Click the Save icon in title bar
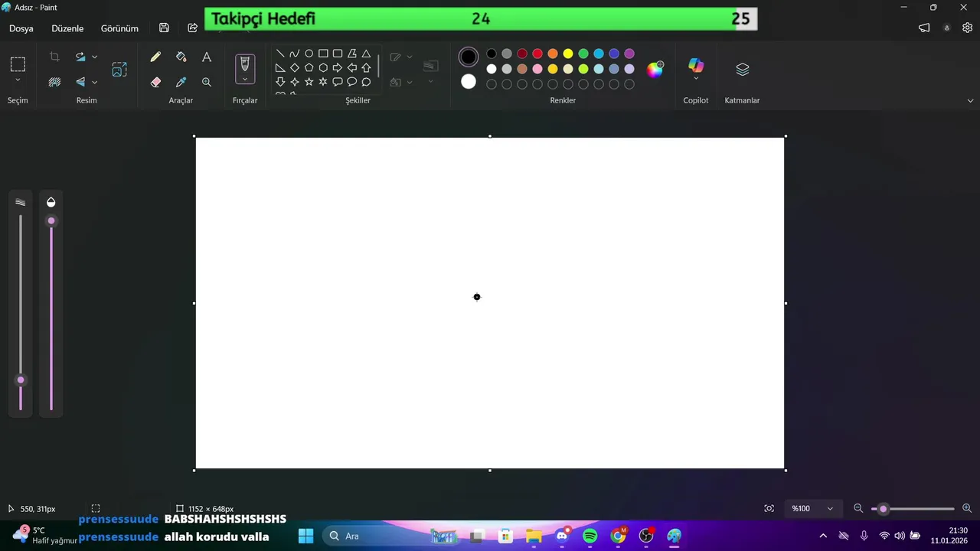 click(164, 28)
